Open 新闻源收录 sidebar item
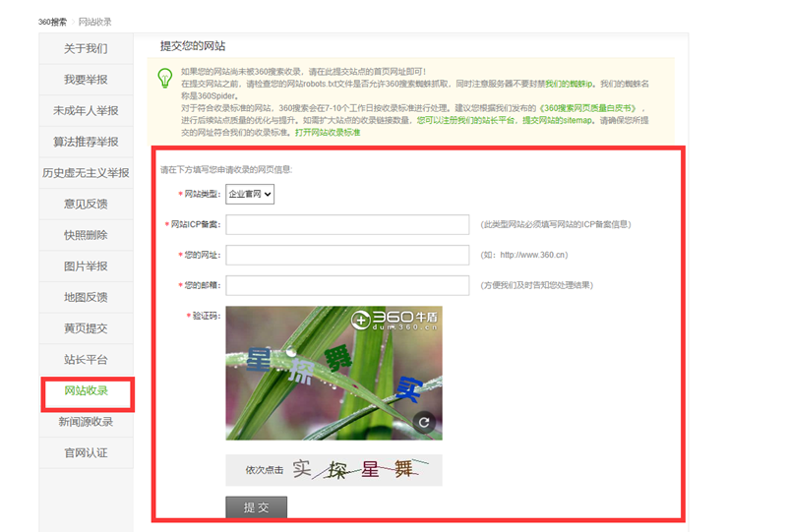The image size is (787, 532). pyautogui.click(x=86, y=422)
